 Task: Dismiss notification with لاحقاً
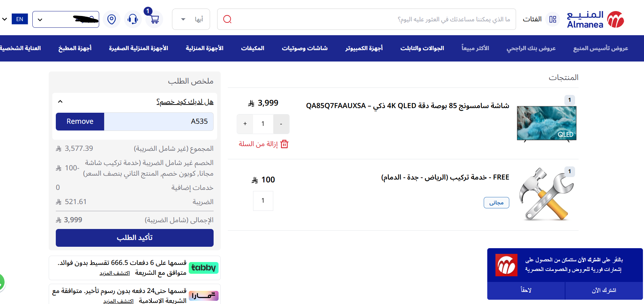point(526,290)
